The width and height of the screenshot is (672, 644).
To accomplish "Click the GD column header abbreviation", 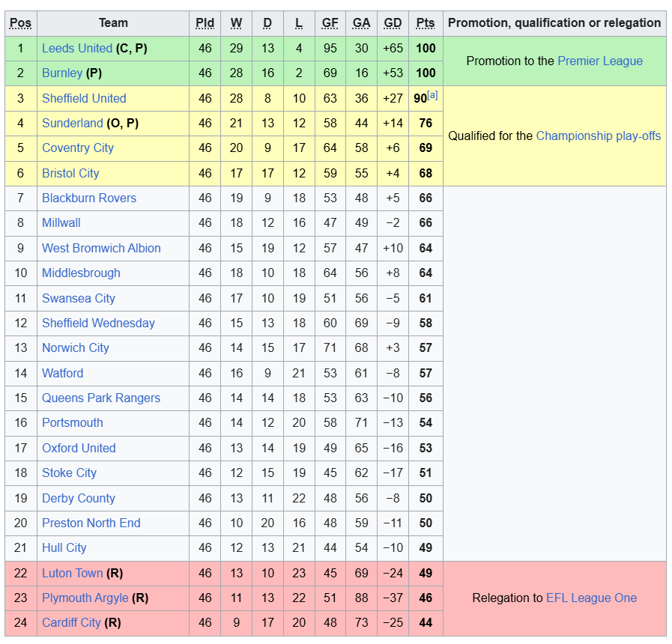I will 393,23.
